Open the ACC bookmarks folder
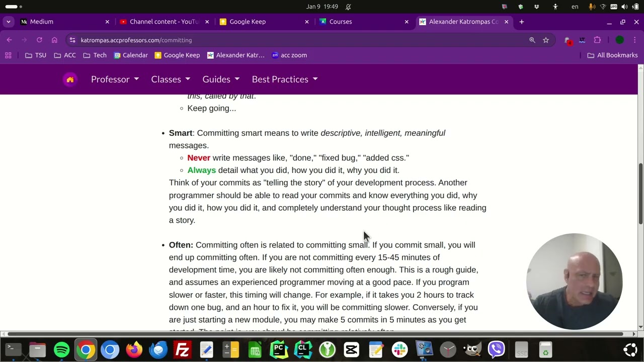This screenshot has width=644, height=362. coord(65,55)
